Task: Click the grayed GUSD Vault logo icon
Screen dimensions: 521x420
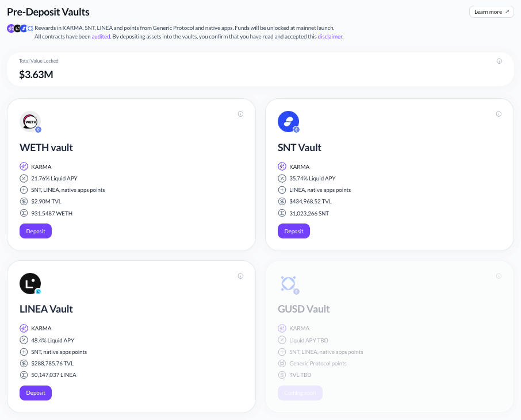Action: [288, 283]
